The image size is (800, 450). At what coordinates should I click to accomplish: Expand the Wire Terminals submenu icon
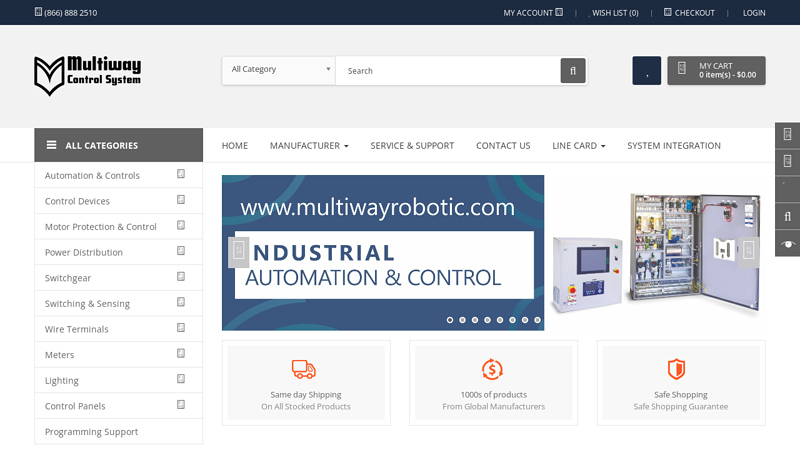point(181,328)
